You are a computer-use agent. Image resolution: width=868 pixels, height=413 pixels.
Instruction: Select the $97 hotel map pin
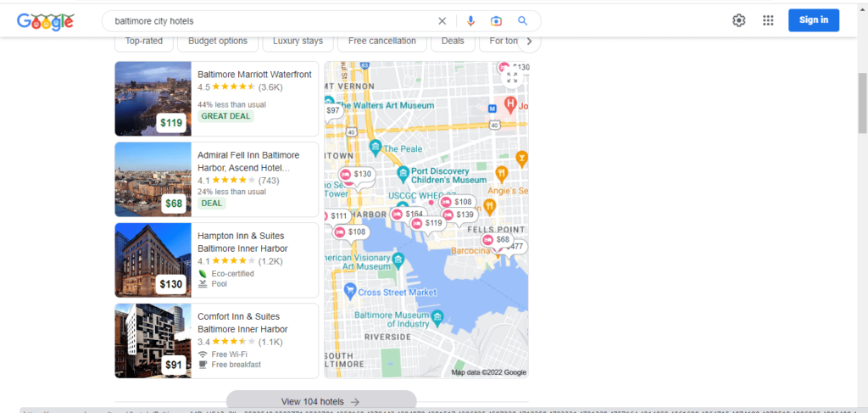tap(332, 111)
